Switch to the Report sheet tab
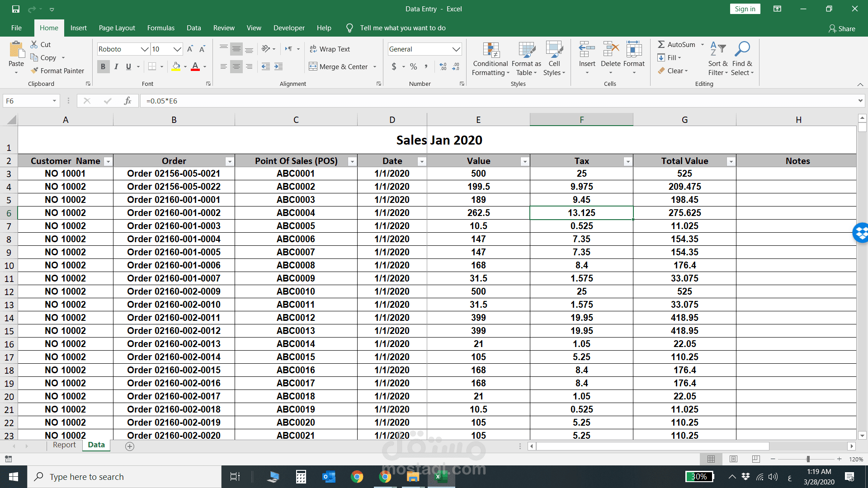Viewport: 868px width, 488px height. coord(64,445)
